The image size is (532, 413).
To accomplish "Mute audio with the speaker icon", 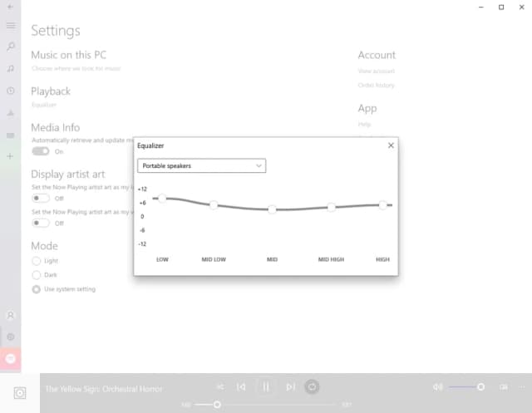I will tap(438, 387).
